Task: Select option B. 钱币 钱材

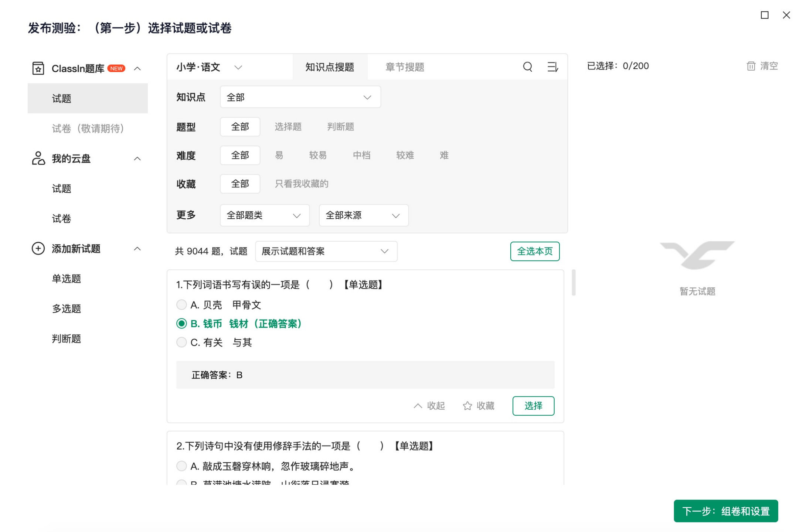Action: click(181, 323)
